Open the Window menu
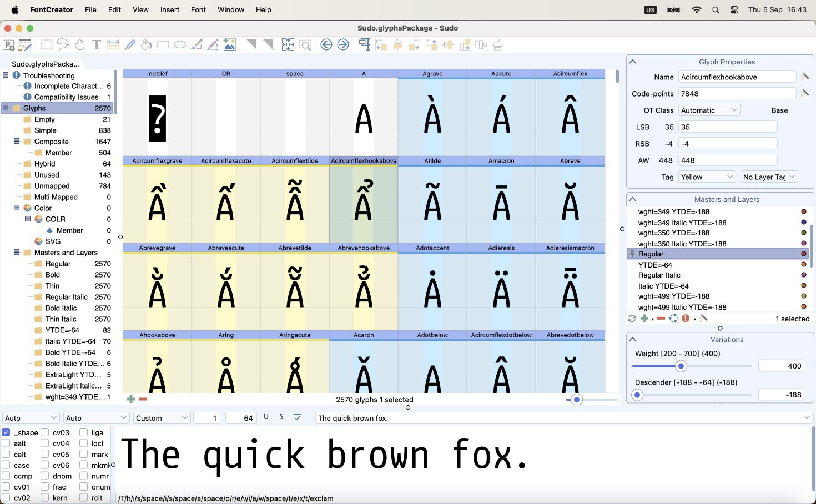 click(231, 9)
